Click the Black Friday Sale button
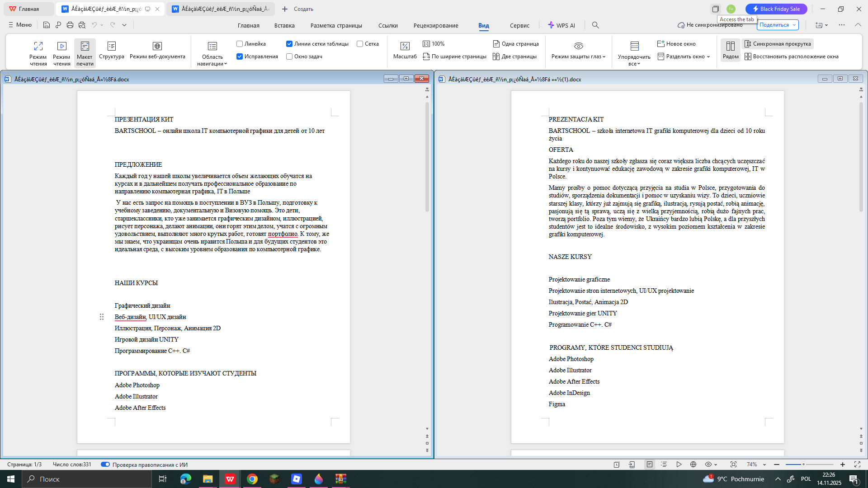The height and width of the screenshot is (488, 868). click(776, 9)
